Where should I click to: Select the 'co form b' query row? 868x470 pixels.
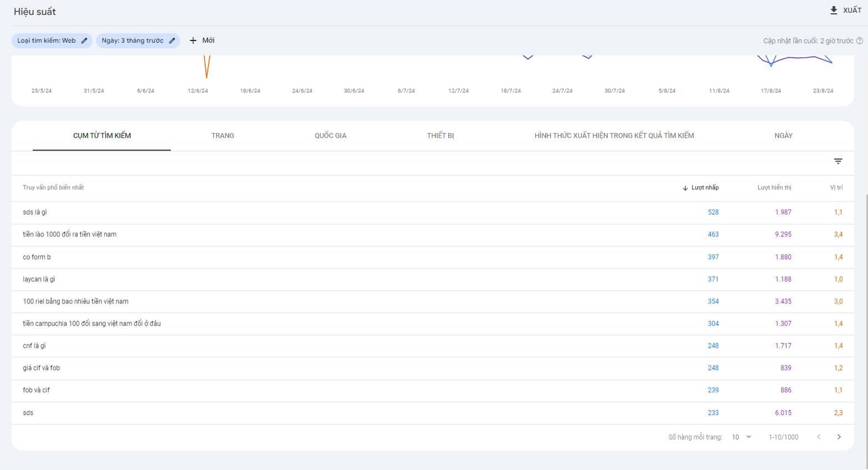(433, 257)
